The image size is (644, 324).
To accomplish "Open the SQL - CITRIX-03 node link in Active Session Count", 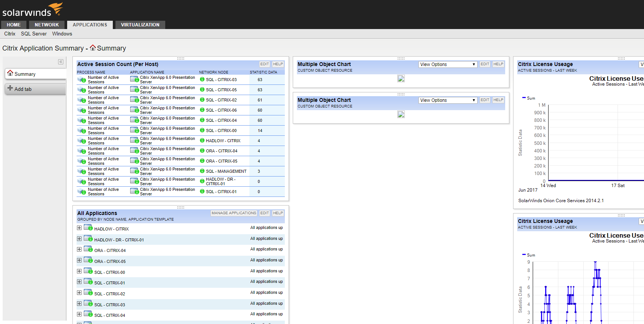I will [x=221, y=80].
